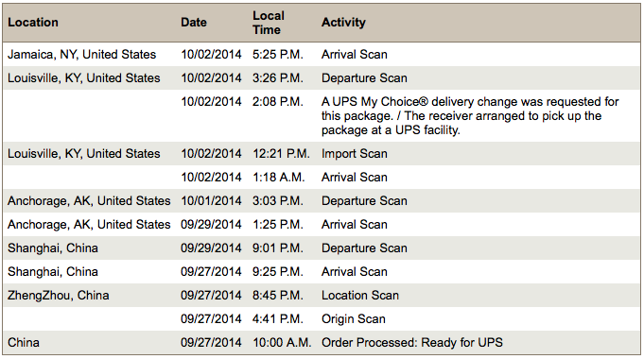The width and height of the screenshot is (644, 359).
Task: Click the Import Scan activity
Action: point(354,153)
